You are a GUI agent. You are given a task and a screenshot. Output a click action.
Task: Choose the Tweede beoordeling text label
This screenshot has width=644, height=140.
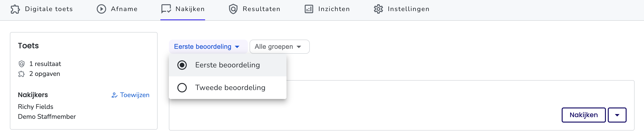click(230, 88)
